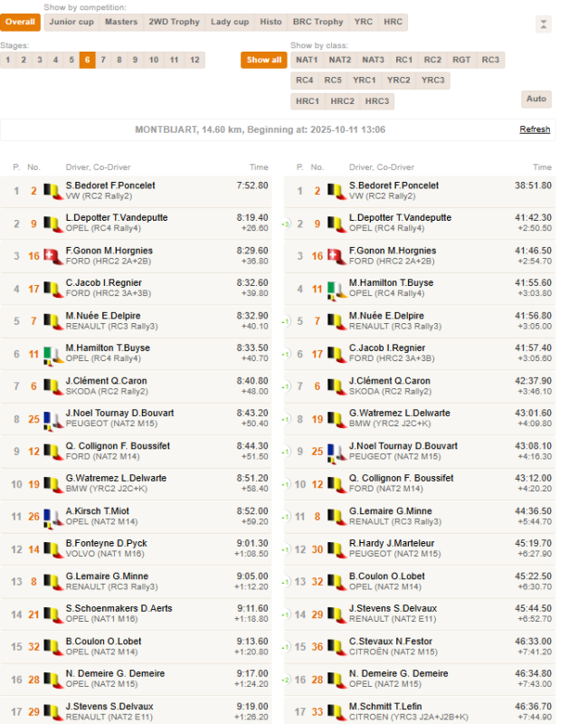Image resolution: width=588 pixels, height=724 pixels.
Task: Click the flag beside B.Fonteyne D.Pyck
Action: click(x=52, y=549)
